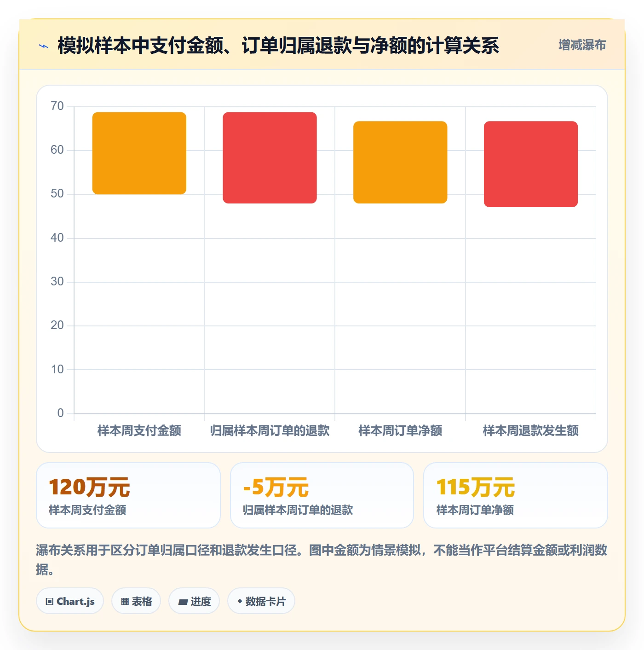Screen dimensions: 644x650
Task: Click the red 样本周退款发生额 bar
Action: click(x=531, y=164)
